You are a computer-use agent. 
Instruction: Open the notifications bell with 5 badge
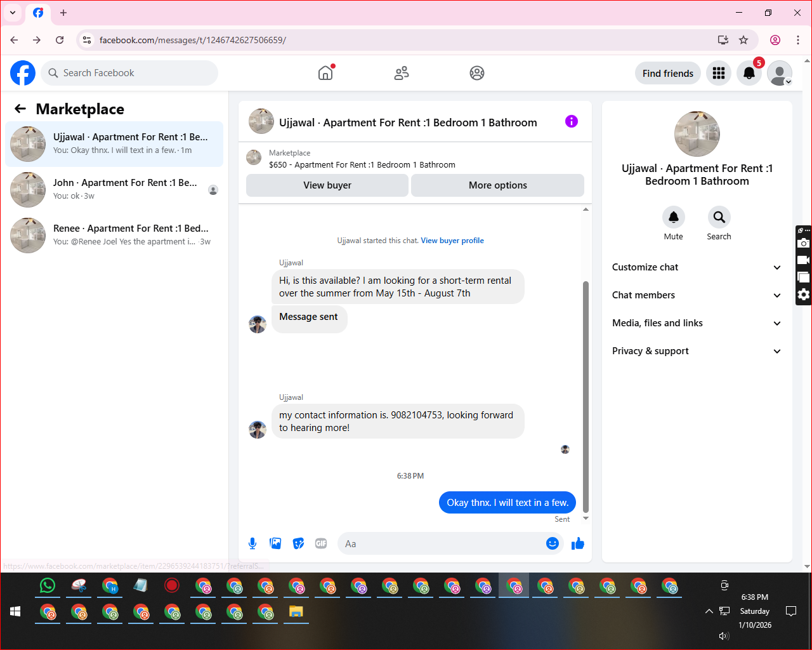coord(749,73)
